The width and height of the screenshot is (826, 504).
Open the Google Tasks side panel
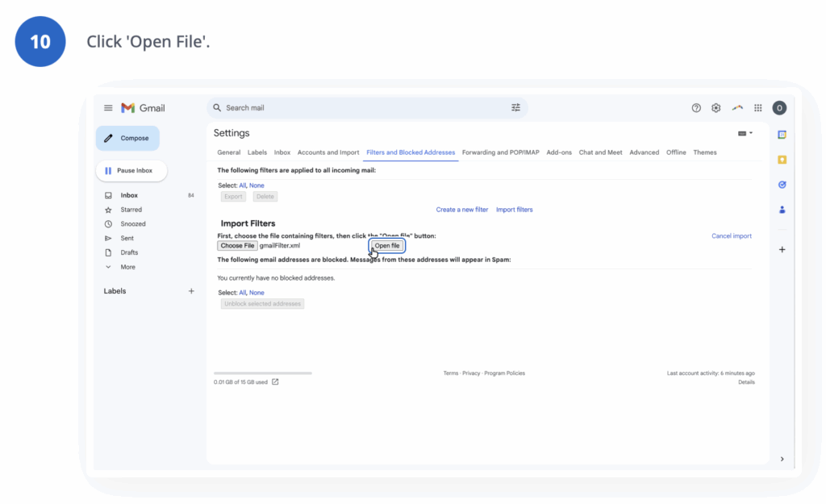tap(782, 185)
